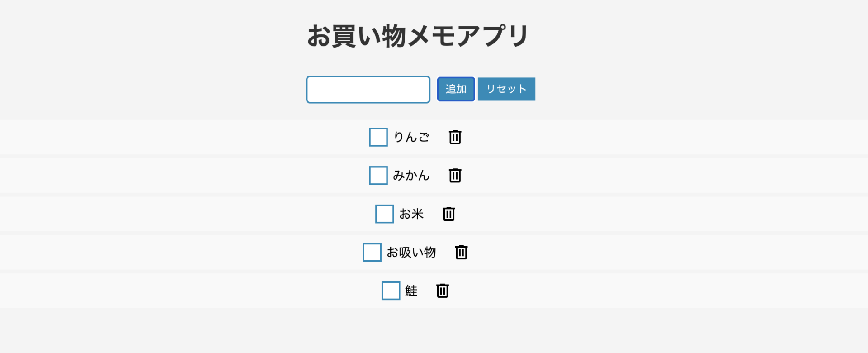The width and height of the screenshot is (868, 353).
Task: Click the empty area below the 鮭 row
Action: pyautogui.click(x=434, y=330)
